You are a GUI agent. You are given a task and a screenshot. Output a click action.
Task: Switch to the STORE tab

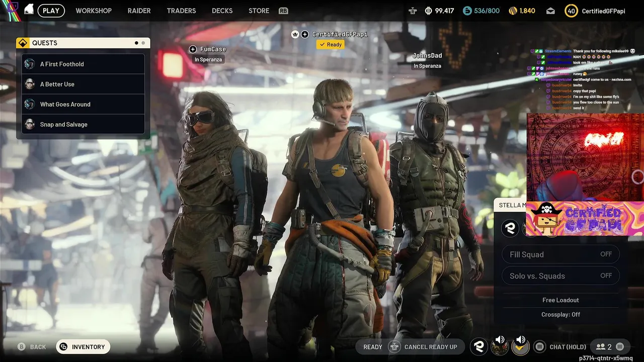[259, 11]
